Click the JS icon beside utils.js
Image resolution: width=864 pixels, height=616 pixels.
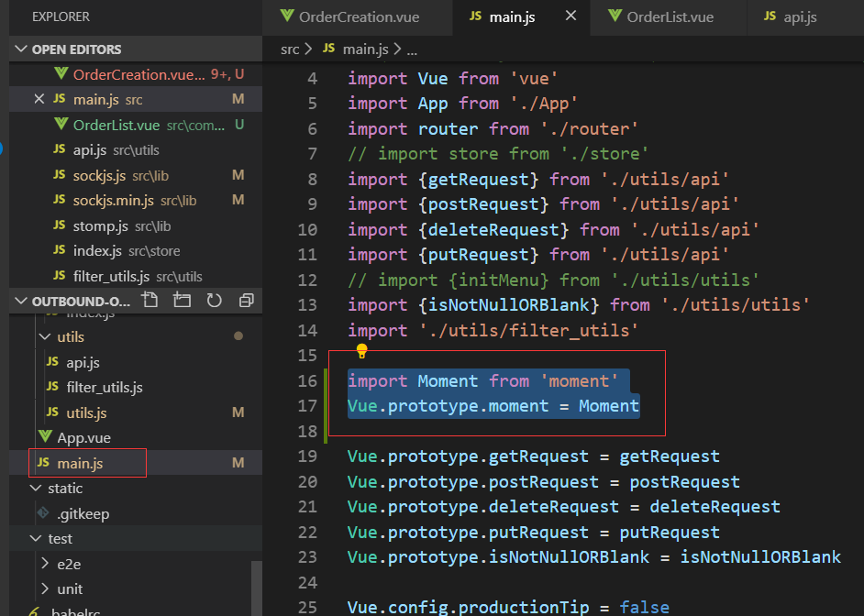[x=52, y=412]
